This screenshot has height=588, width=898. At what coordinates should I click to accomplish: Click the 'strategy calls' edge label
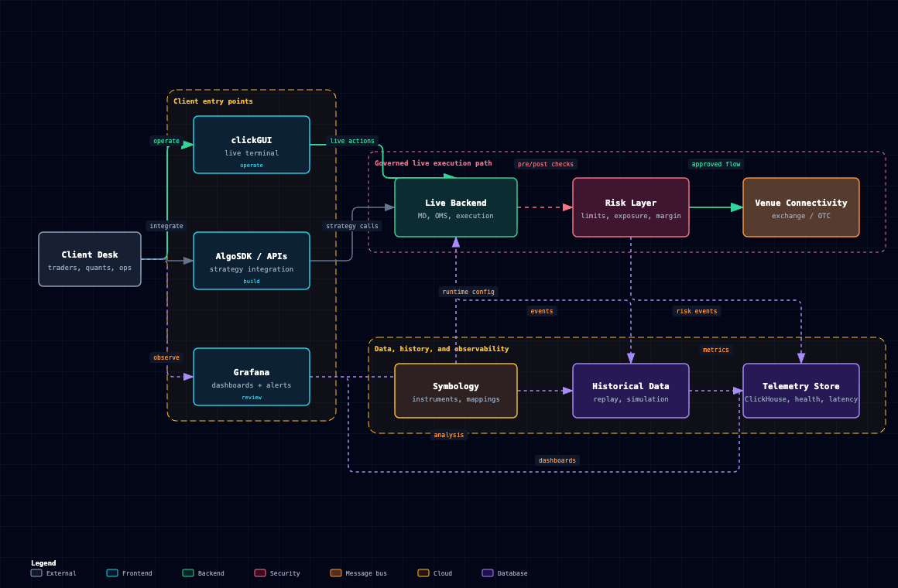click(352, 226)
